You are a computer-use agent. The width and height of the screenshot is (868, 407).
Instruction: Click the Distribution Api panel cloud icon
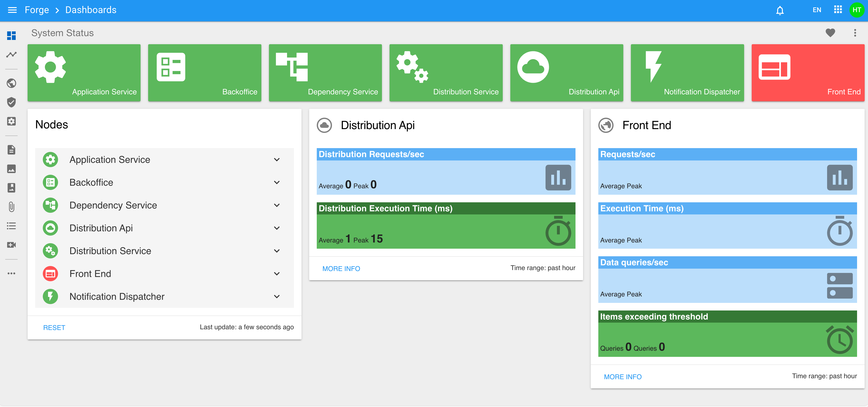(324, 125)
